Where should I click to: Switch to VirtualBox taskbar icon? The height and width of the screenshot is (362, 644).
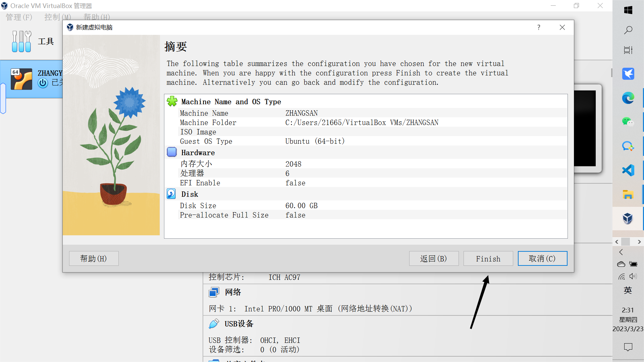click(628, 219)
